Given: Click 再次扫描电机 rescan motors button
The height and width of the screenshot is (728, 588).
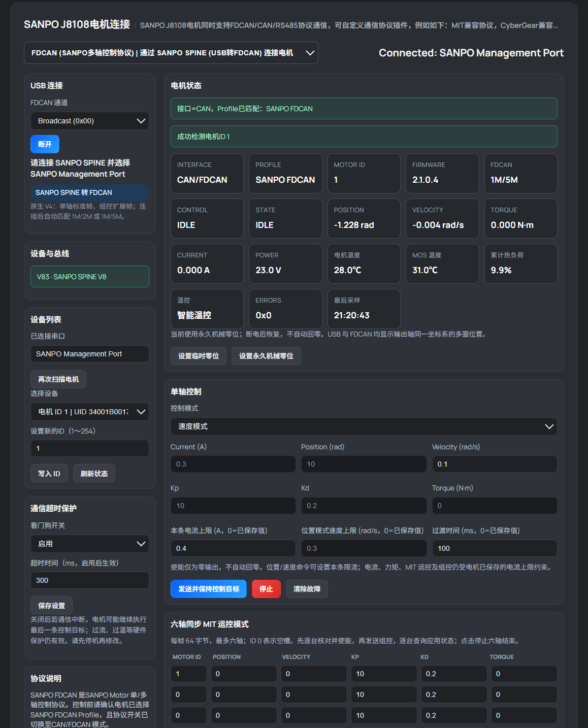Looking at the screenshot, I should point(58,379).
